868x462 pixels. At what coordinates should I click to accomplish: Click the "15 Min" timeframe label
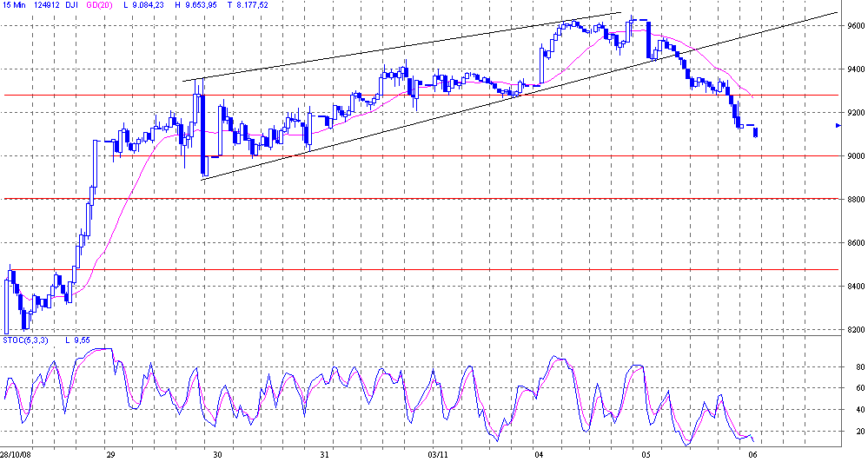pos(15,4)
